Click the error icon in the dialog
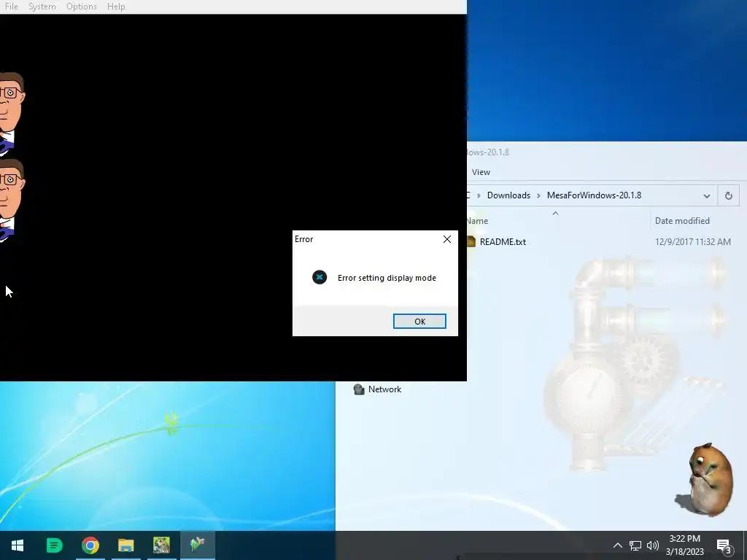 click(320, 277)
